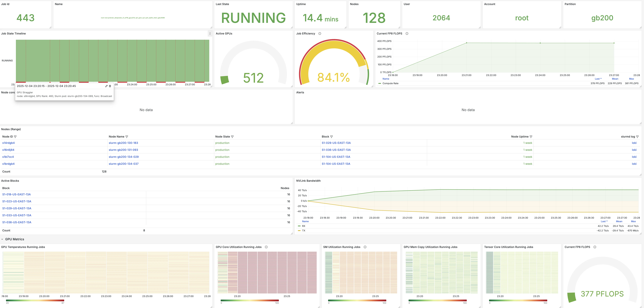Toggle Compute Rate series in legend
The image size is (644, 308).
coord(390,83)
